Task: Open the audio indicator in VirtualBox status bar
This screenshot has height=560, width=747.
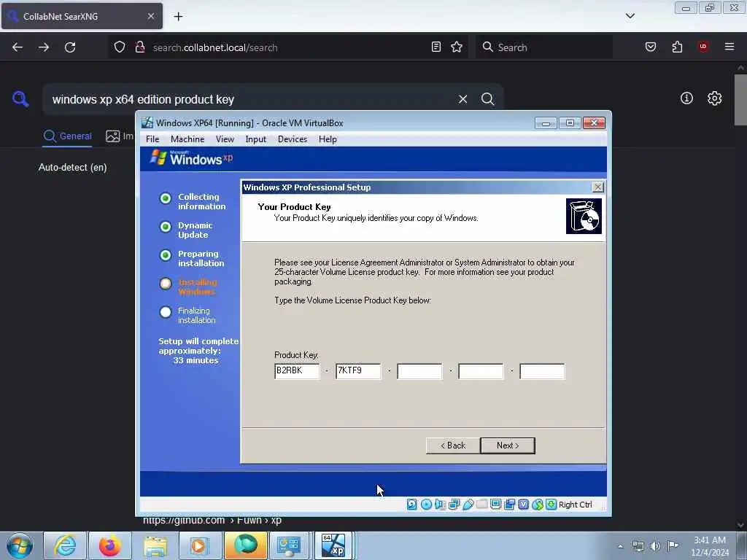Action: (x=440, y=505)
